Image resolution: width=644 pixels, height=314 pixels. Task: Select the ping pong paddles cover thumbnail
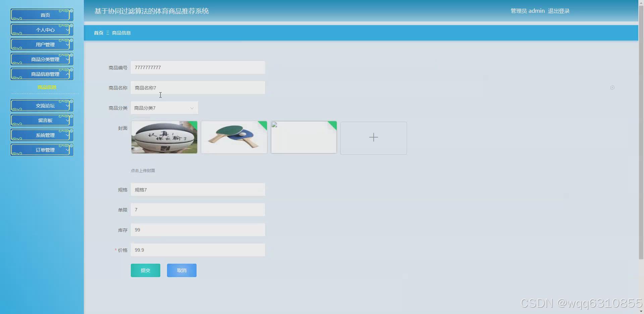pyautogui.click(x=234, y=137)
